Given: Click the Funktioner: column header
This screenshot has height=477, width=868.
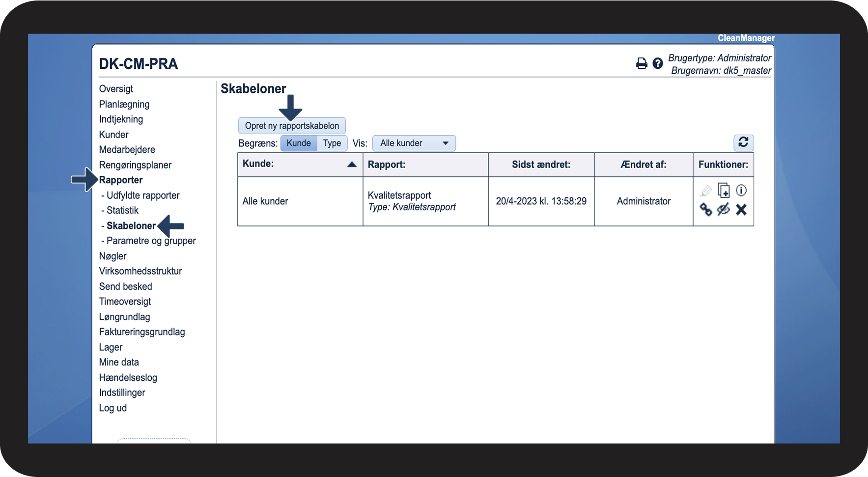Looking at the screenshot, I should click(724, 165).
